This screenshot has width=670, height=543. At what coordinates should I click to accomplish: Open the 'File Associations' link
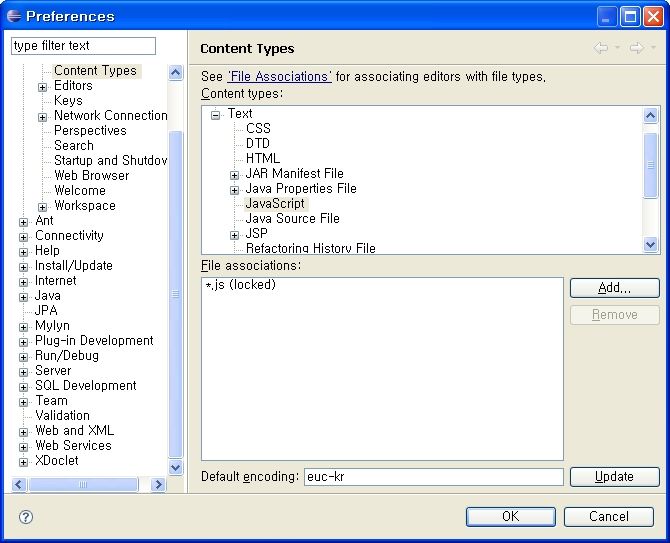click(x=279, y=76)
